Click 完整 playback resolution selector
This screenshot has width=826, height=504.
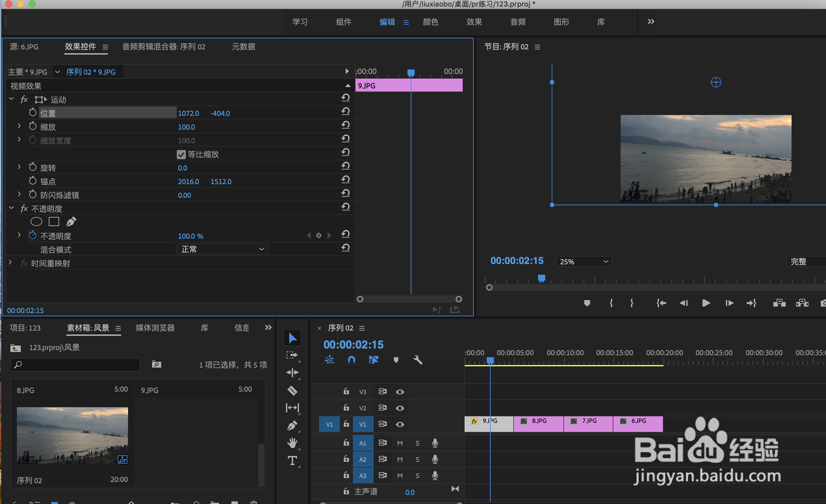pyautogui.click(x=806, y=261)
